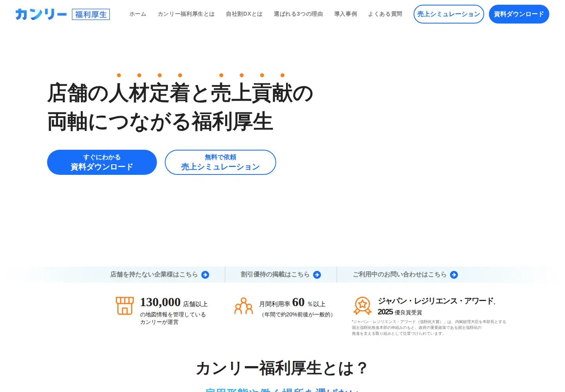The width and height of the screenshot is (565, 392).
Task: Go to the 導入事例 menu item
Action: (x=345, y=14)
